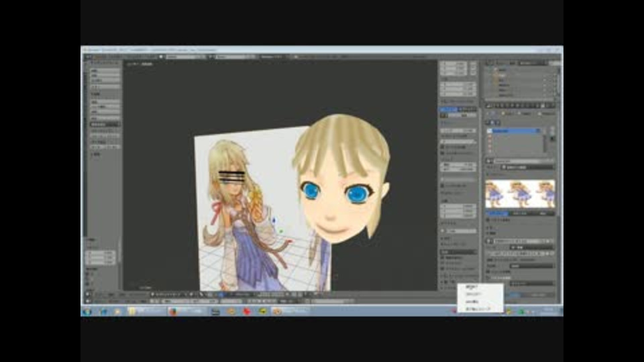Click the scrollbar of the texture slot list
The height and width of the screenshot is (362, 644).
coord(545,142)
